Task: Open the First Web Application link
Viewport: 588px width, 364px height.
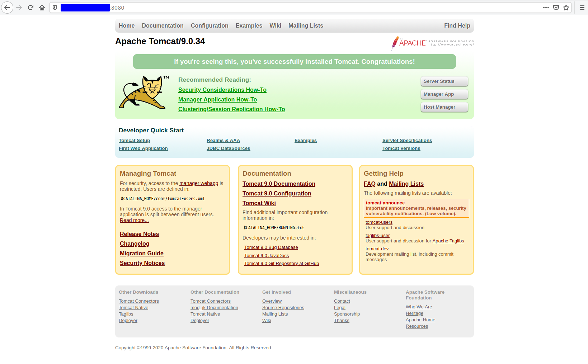Action: point(143,148)
